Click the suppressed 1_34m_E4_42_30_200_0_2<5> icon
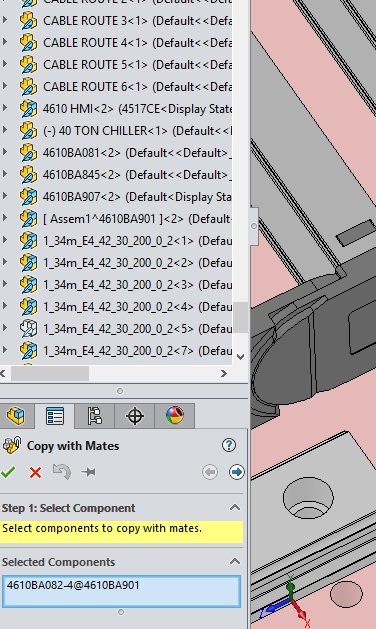 coord(28,329)
